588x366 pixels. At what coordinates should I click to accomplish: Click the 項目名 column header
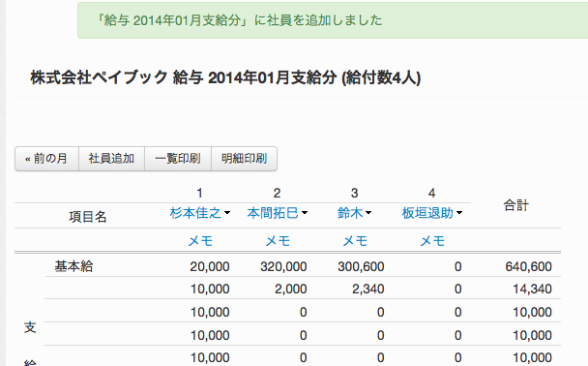pyautogui.click(x=88, y=217)
